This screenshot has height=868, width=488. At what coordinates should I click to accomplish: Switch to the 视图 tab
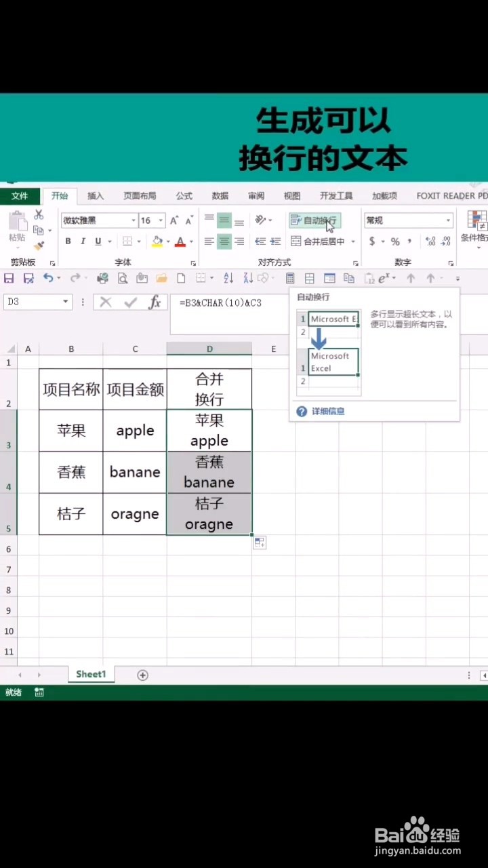coord(292,196)
